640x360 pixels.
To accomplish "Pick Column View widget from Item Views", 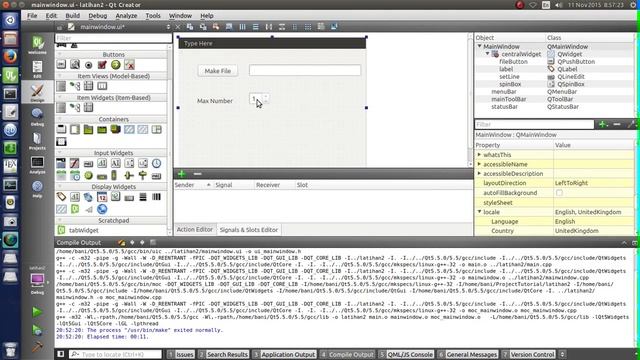I will [x=102, y=86].
